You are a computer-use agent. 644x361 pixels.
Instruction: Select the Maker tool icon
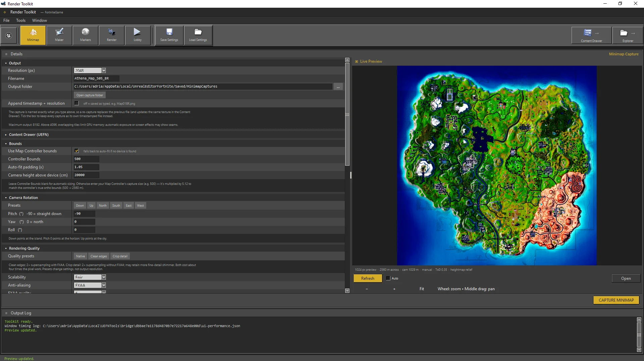click(59, 35)
